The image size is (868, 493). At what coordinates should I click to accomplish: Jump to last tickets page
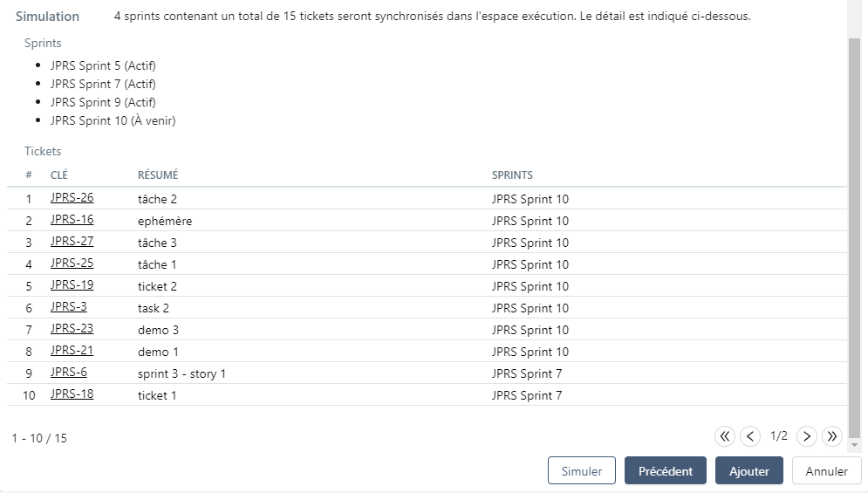coord(832,436)
